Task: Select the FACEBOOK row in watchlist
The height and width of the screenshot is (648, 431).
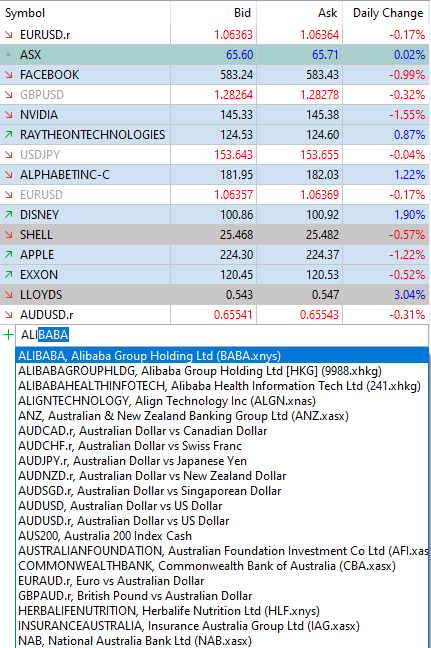Action: pyautogui.click(x=214, y=75)
